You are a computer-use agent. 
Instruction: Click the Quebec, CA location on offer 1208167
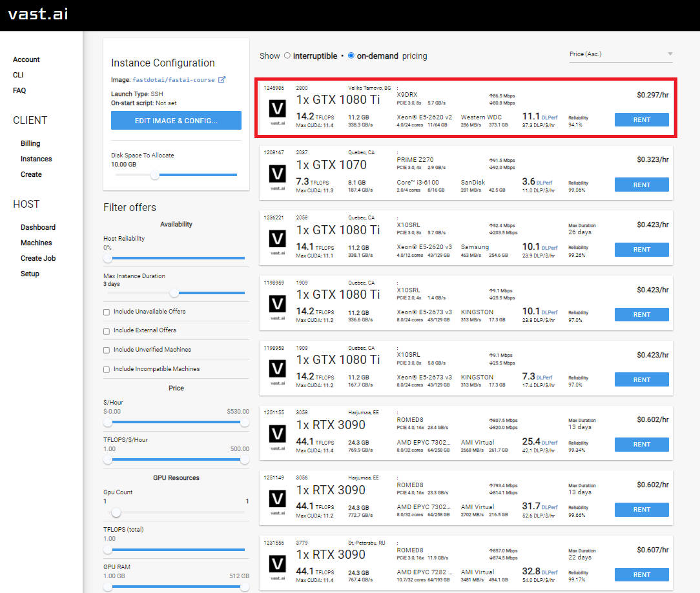[x=361, y=152]
